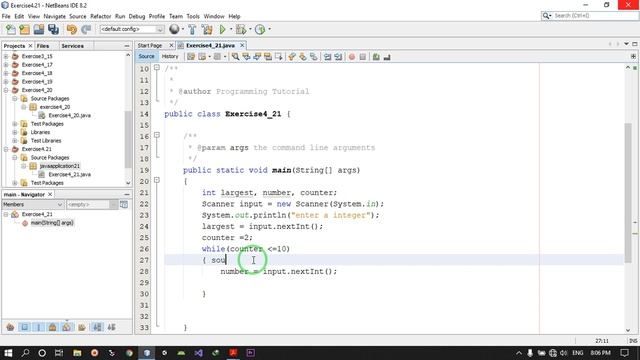Image resolution: width=640 pixels, height=360 pixels.
Task: Click the Redo toolbar icon
Action: [86, 29]
